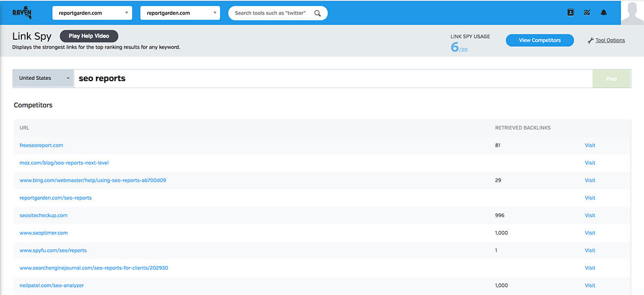This screenshot has width=644, height=295.
Task: Open the freeseoreport.com link
Action: (x=41, y=145)
